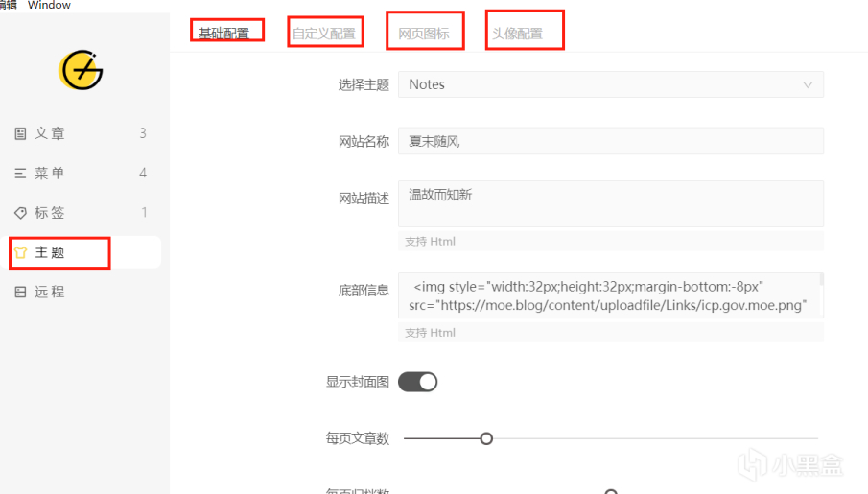868x494 pixels.
Task: Open the 编辑 menu in the menu bar
Action: [8, 5]
